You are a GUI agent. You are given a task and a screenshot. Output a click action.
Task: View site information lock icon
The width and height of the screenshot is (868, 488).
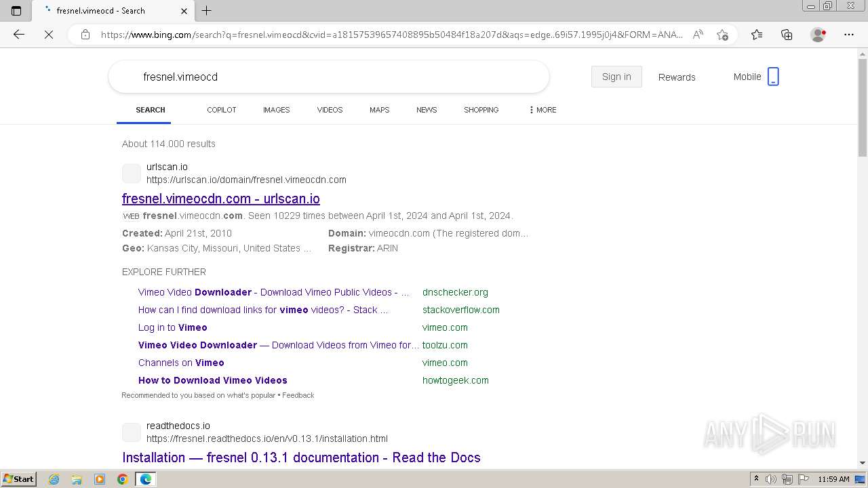85,35
